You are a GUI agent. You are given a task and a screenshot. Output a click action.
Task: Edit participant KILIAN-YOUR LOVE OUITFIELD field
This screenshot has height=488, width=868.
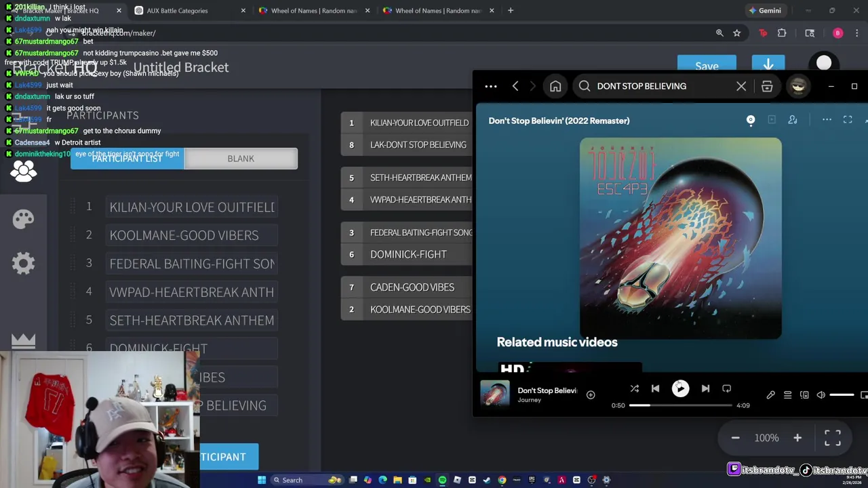click(192, 207)
